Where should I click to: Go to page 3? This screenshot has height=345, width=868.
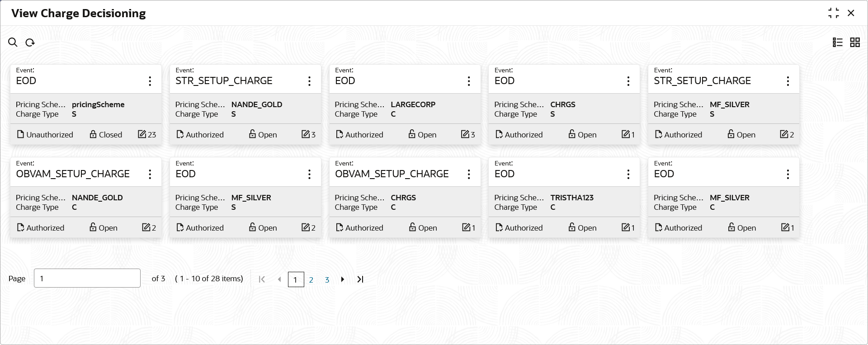pos(327,279)
